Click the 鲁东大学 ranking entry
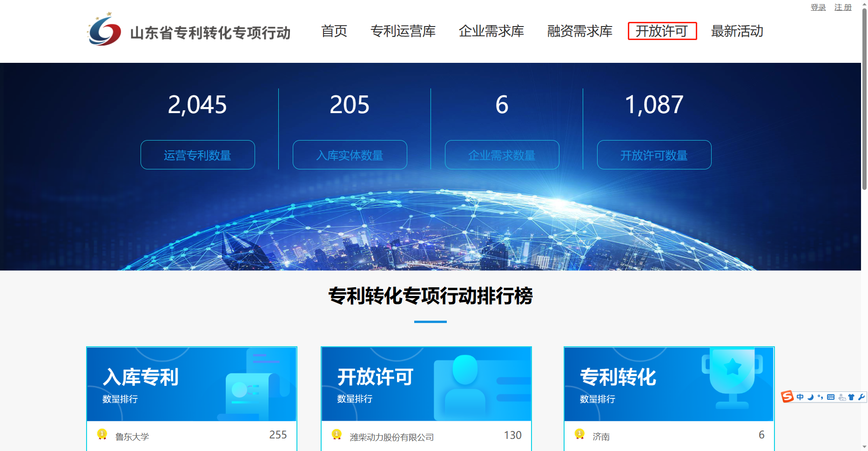 click(132, 437)
